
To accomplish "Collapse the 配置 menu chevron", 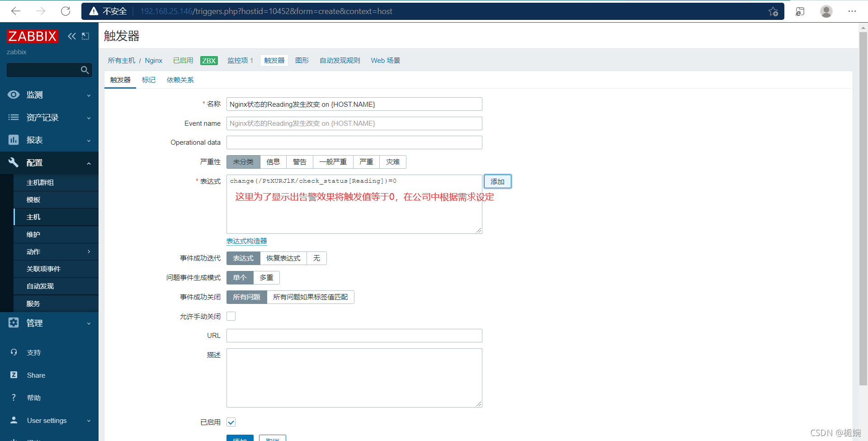I will [x=89, y=163].
